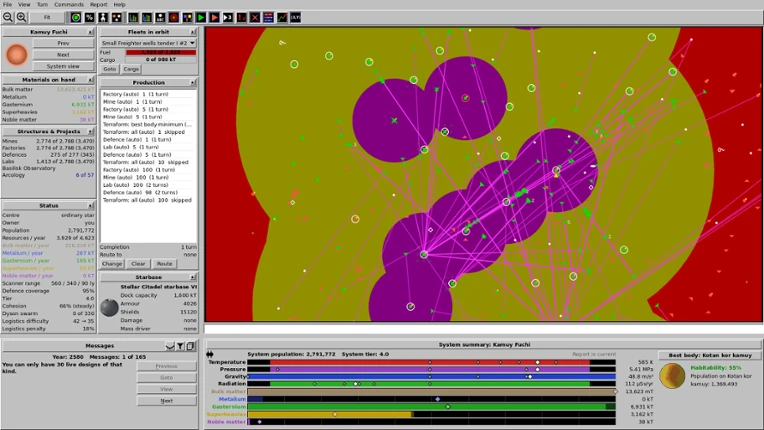This screenshot has height=430, width=764.
Task: Click the Kamuy Fuchi orange star icon
Action: pos(17,55)
